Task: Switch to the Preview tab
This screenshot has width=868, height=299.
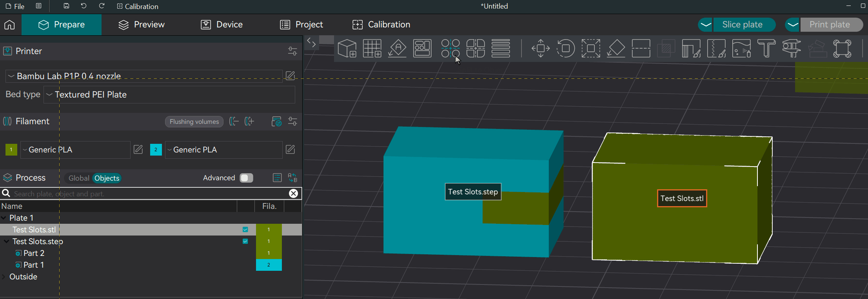Action: pyautogui.click(x=142, y=25)
